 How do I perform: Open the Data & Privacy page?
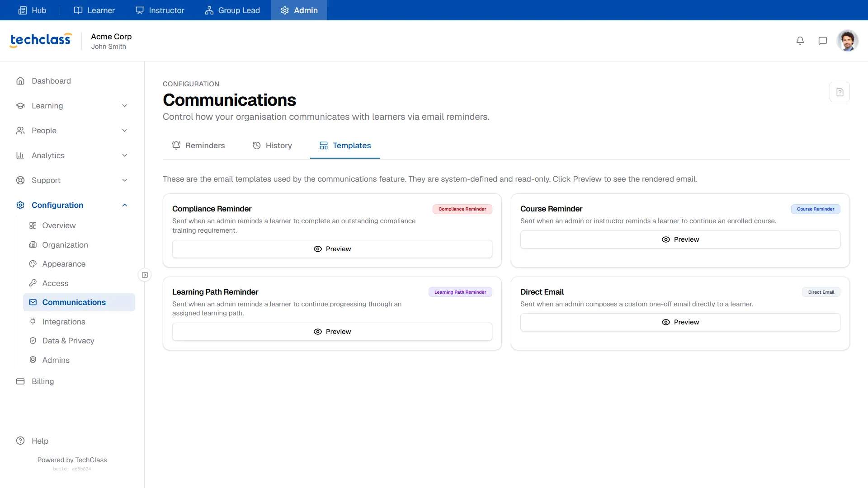[x=79, y=341]
